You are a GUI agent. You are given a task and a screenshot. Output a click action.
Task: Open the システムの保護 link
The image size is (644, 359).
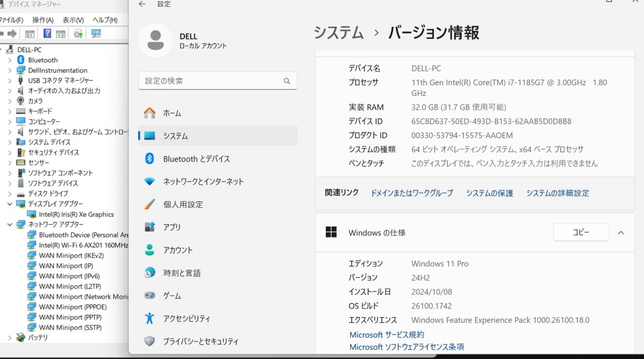490,193
